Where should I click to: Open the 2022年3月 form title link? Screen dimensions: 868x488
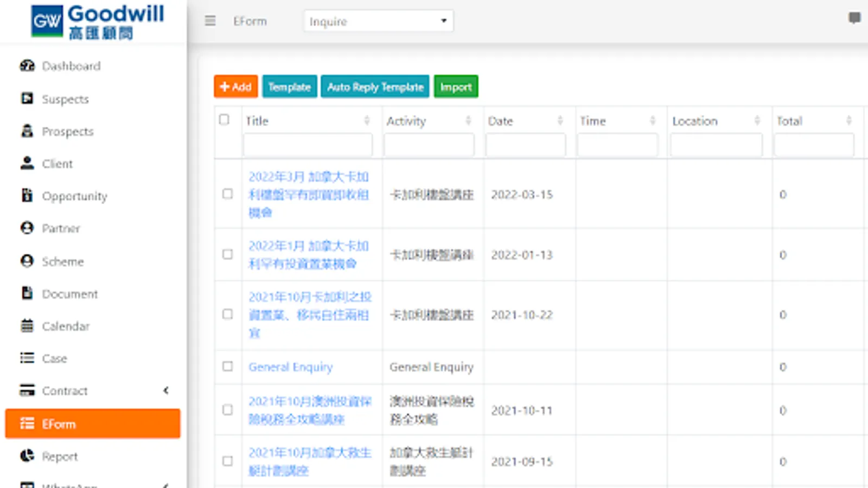[x=309, y=194]
